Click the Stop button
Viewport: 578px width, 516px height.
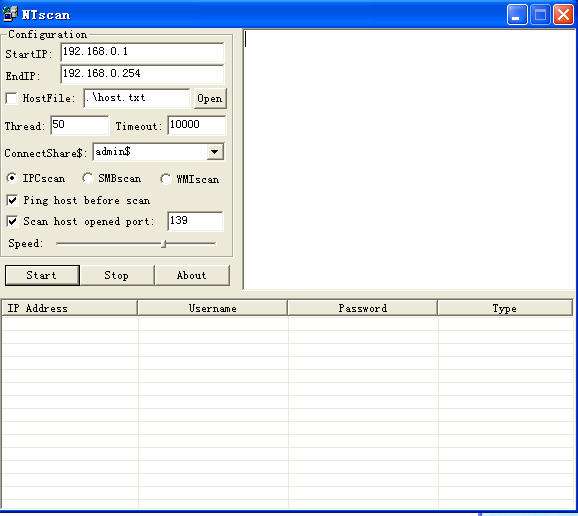116,275
